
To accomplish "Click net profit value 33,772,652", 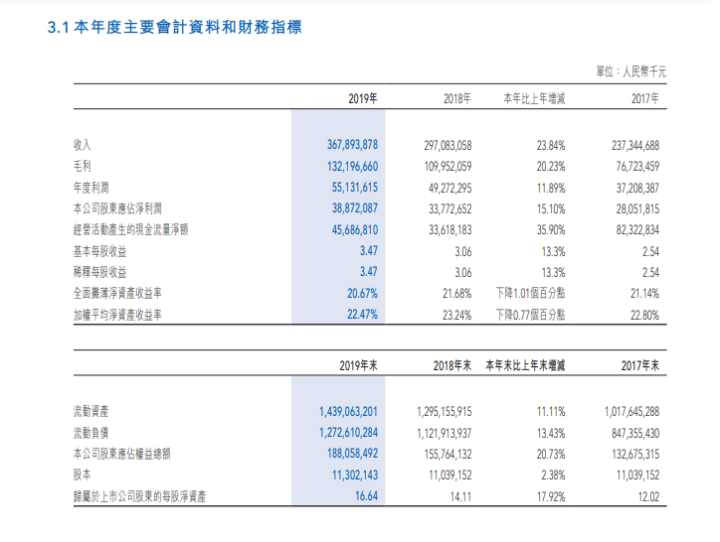I will 450,209.
